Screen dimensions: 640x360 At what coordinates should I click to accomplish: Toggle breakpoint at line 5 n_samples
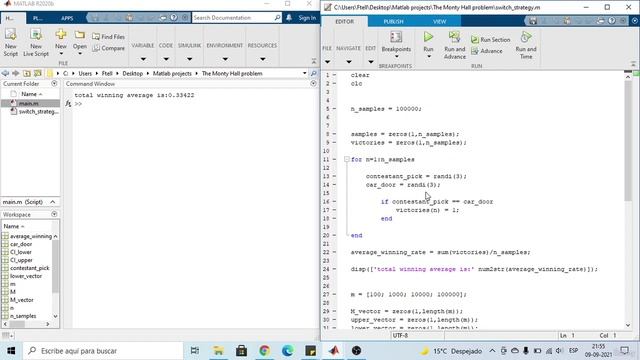334,109
